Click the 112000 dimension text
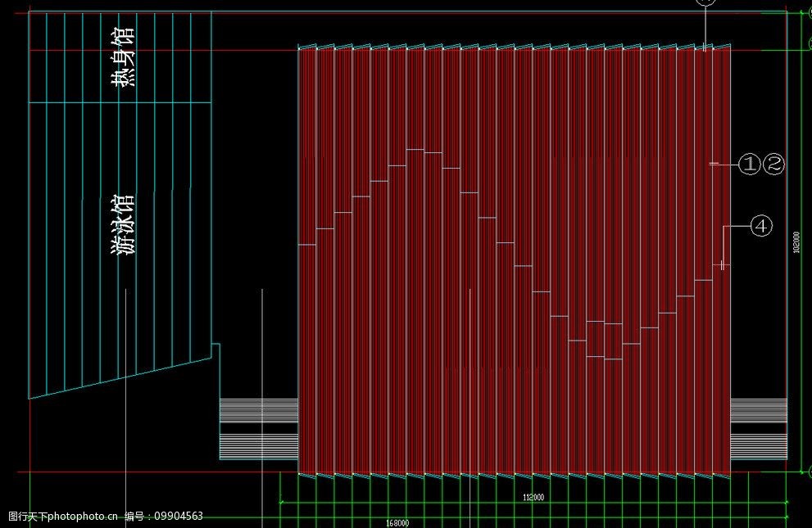The width and height of the screenshot is (812, 528). point(533,497)
